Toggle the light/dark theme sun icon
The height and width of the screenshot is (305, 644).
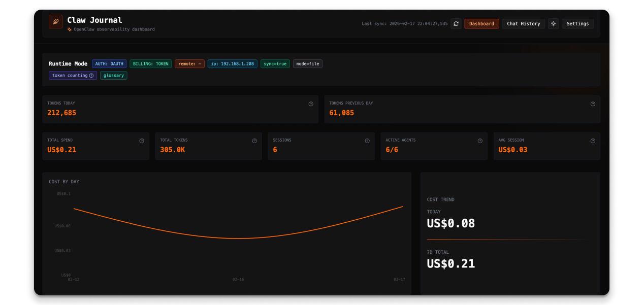click(553, 24)
